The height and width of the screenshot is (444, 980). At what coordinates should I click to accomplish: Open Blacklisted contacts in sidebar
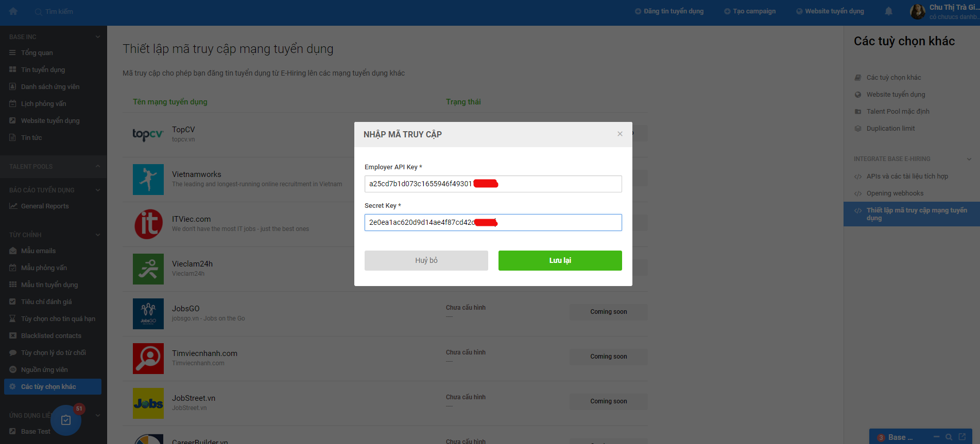pyautogui.click(x=51, y=335)
